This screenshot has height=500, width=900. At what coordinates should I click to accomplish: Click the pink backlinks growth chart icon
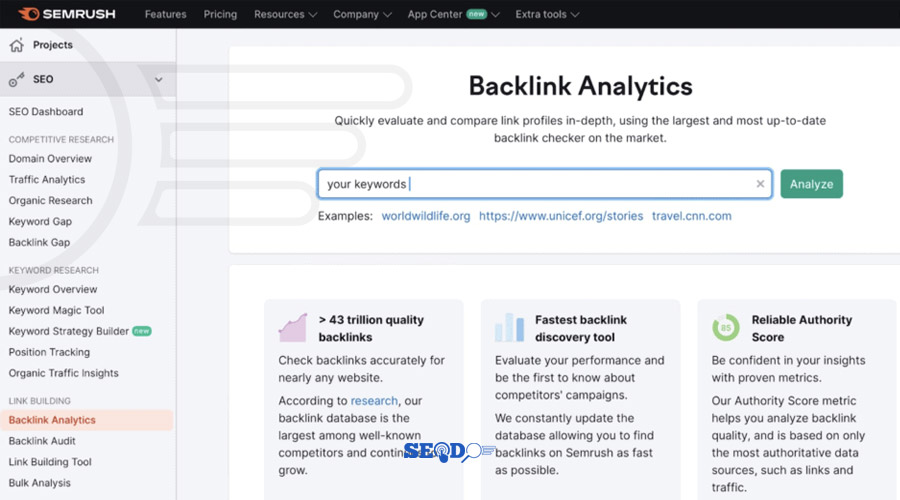point(292,328)
